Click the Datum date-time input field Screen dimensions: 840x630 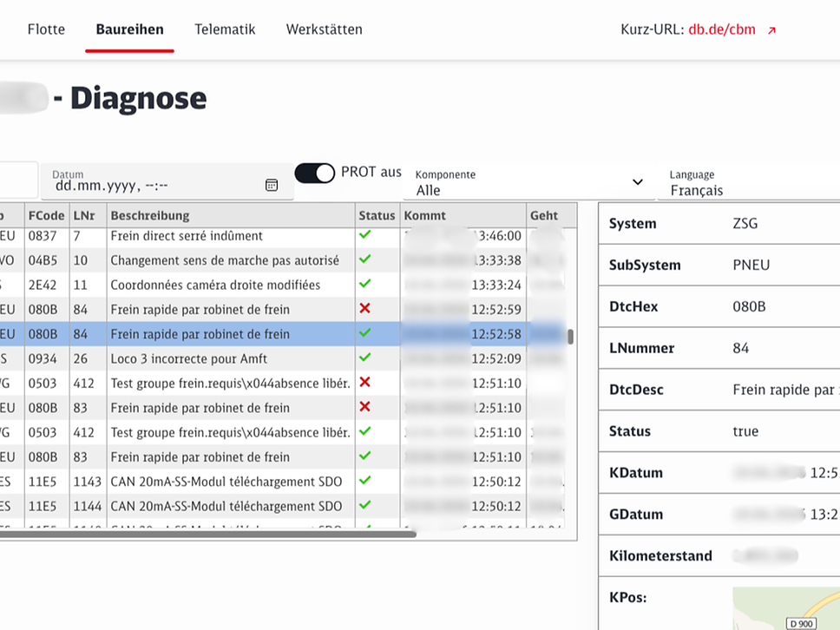pyautogui.click(x=167, y=181)
